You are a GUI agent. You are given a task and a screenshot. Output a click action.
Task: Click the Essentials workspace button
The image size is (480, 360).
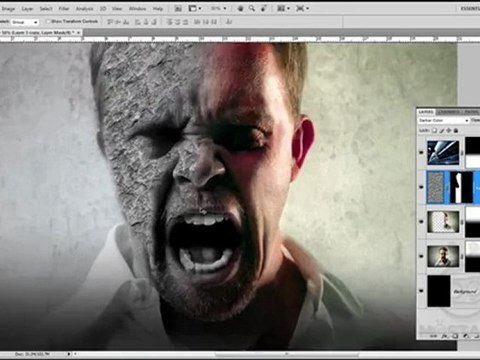pos(470,9)
